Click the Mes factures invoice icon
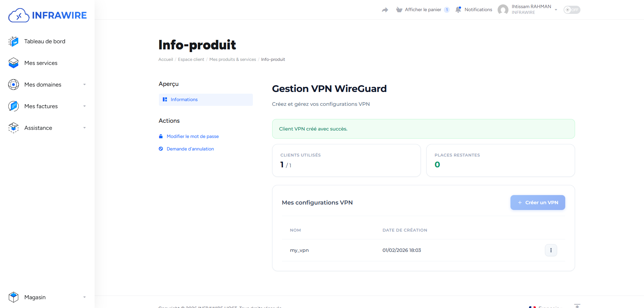The image size is (644, 308). tap(13, 106)
